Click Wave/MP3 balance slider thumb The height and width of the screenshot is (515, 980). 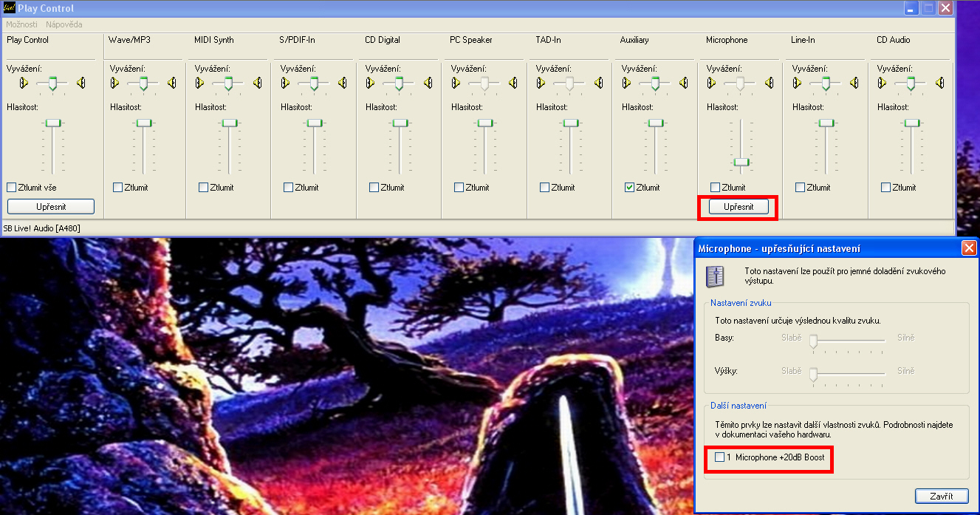[144, 83]
